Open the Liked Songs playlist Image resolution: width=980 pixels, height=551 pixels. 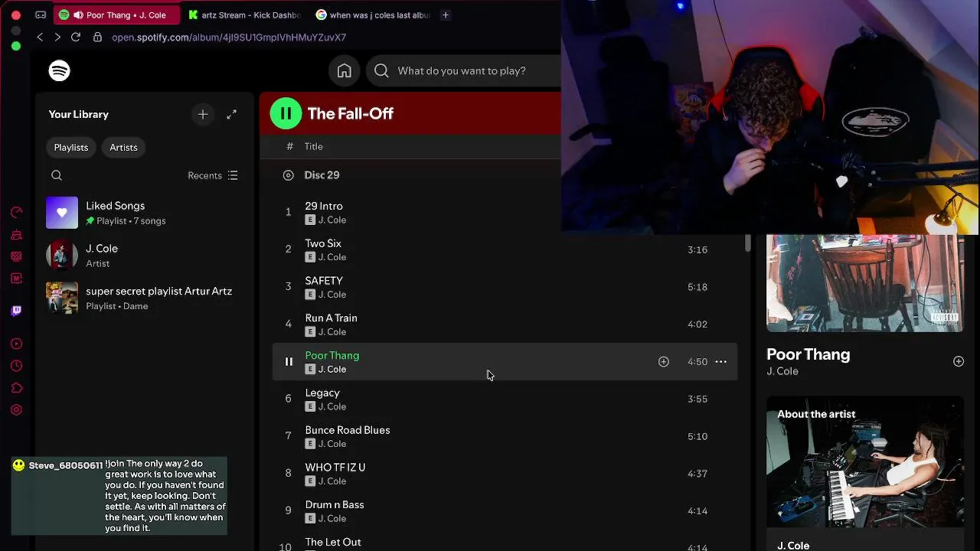(144, 213)
